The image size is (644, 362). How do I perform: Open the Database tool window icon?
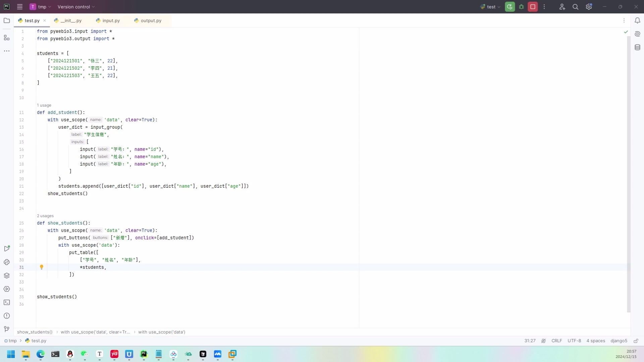tap(637, 47)
